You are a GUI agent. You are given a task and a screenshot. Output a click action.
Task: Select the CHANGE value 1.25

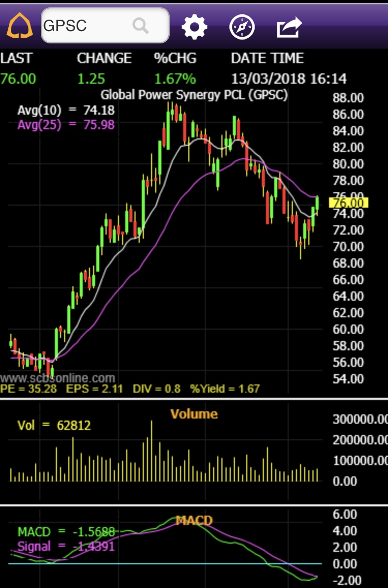tap(91, 79)
